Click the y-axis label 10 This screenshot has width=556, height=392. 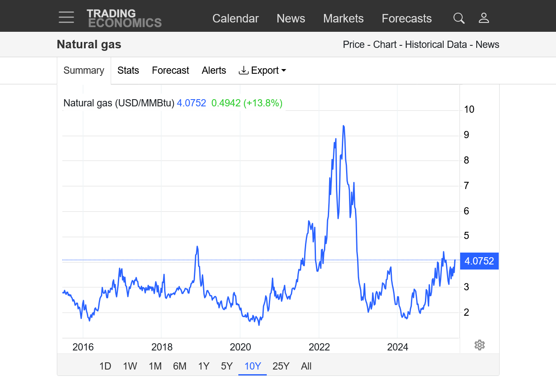469,109
